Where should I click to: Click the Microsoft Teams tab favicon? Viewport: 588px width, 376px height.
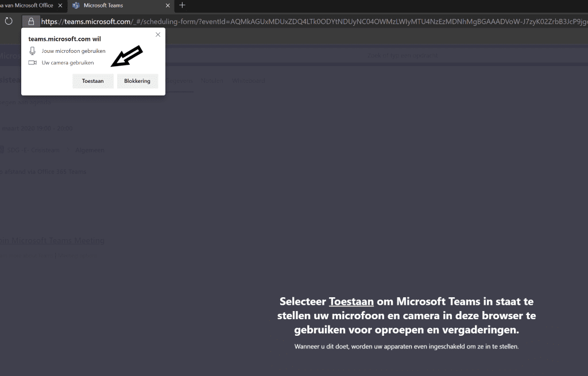pos(76,5)
